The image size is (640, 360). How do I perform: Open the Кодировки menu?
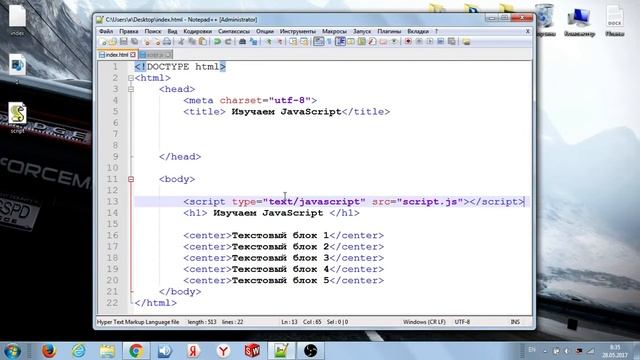[198, 31]
